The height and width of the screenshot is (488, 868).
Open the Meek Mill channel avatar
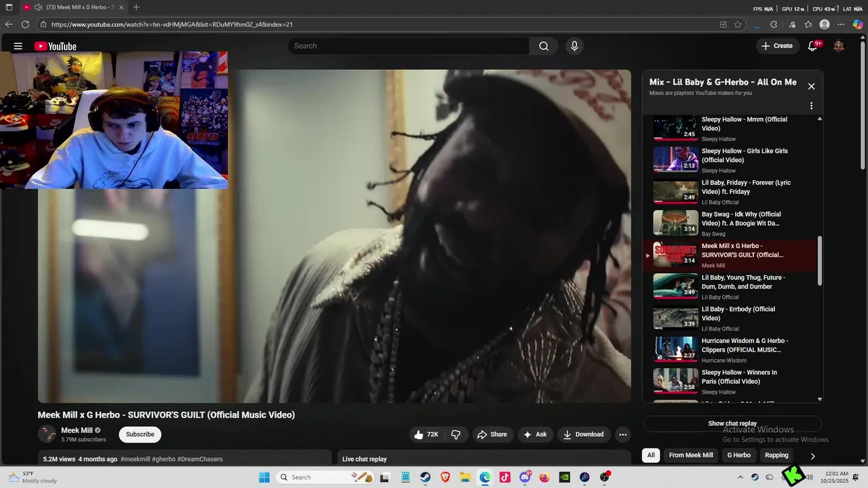click(47, 434)
